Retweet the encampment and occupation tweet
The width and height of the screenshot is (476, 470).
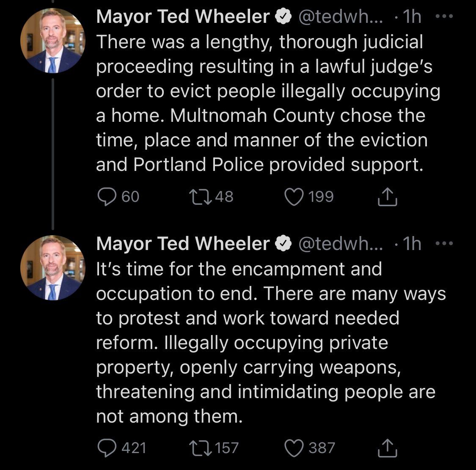pos(200,448)
